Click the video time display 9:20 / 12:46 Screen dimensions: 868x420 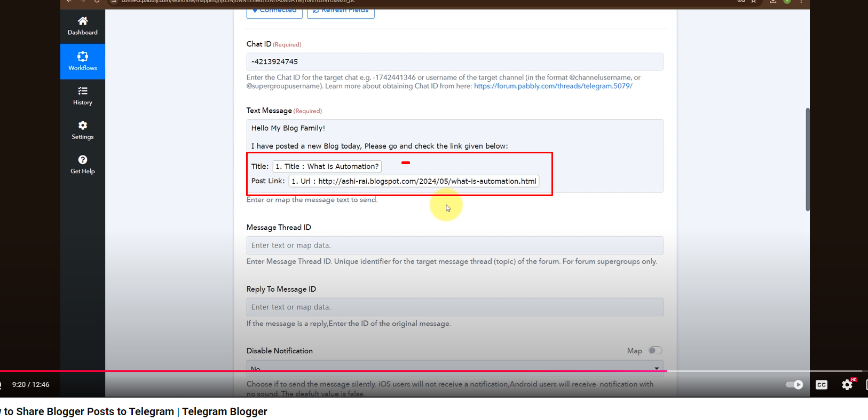(31, 385)
